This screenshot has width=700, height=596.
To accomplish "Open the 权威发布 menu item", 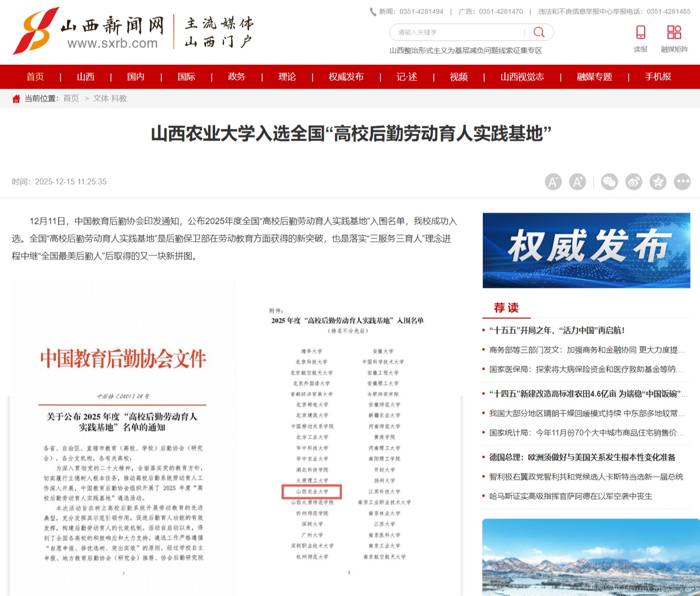I will click(346, 77).
